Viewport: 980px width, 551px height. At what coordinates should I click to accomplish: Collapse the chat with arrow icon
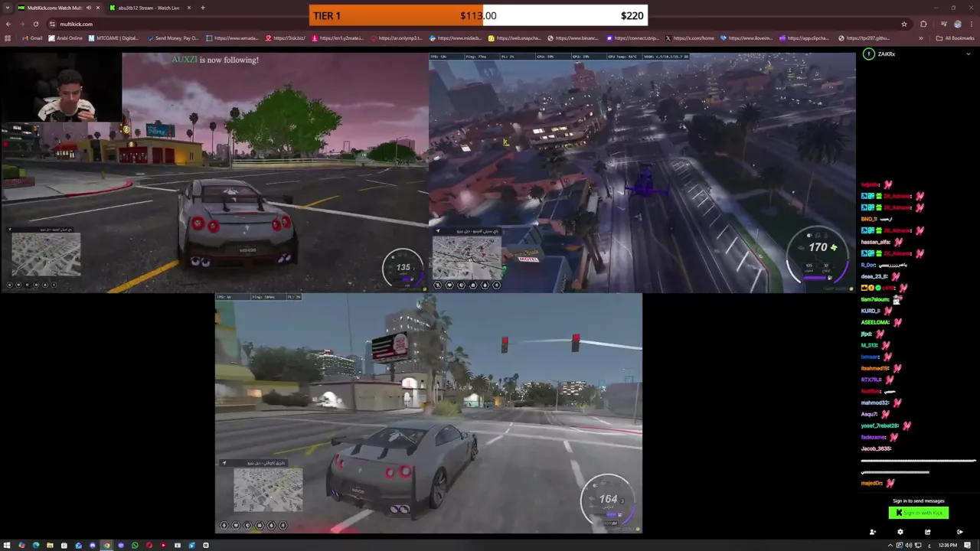point(960,532)
